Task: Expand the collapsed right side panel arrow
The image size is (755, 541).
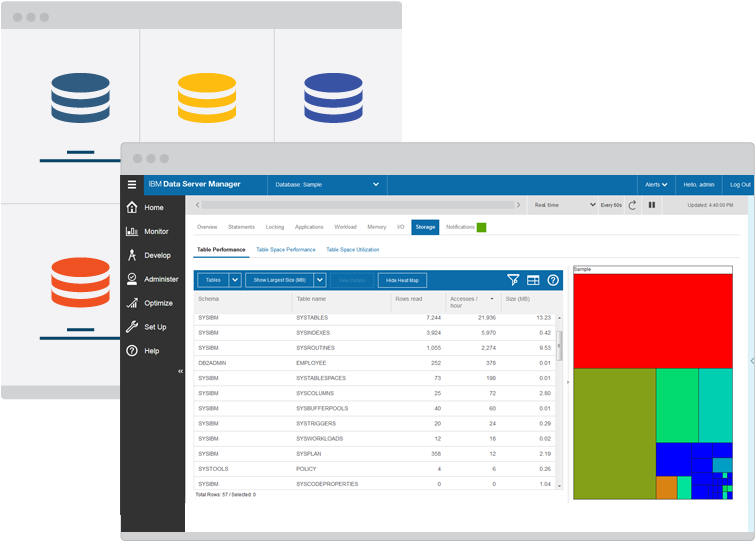Action: [752, 361]
